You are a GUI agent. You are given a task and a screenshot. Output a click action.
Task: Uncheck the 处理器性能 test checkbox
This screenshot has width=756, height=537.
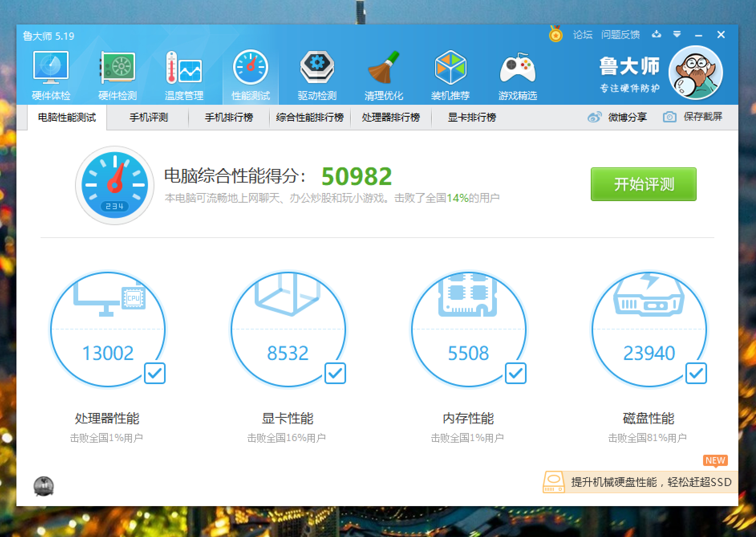click(x=155, y=373)
